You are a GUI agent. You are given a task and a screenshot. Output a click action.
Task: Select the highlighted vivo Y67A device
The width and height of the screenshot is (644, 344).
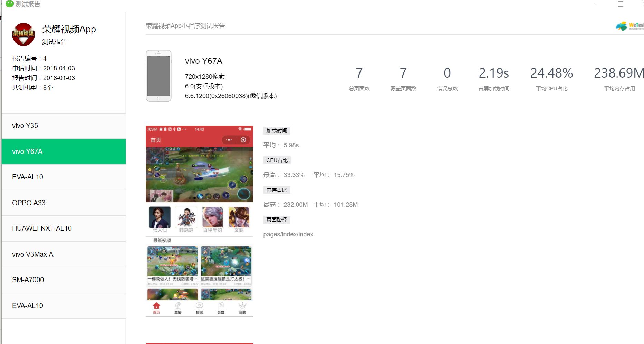click(64, 151)
